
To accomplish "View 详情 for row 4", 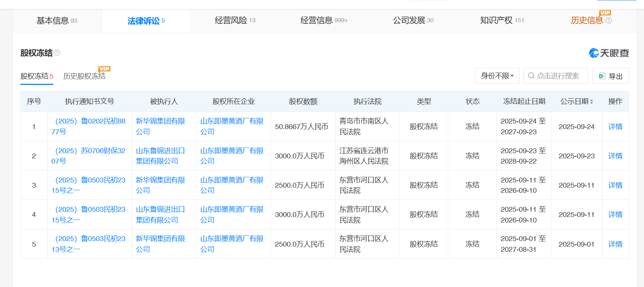I will pos(615,214).
